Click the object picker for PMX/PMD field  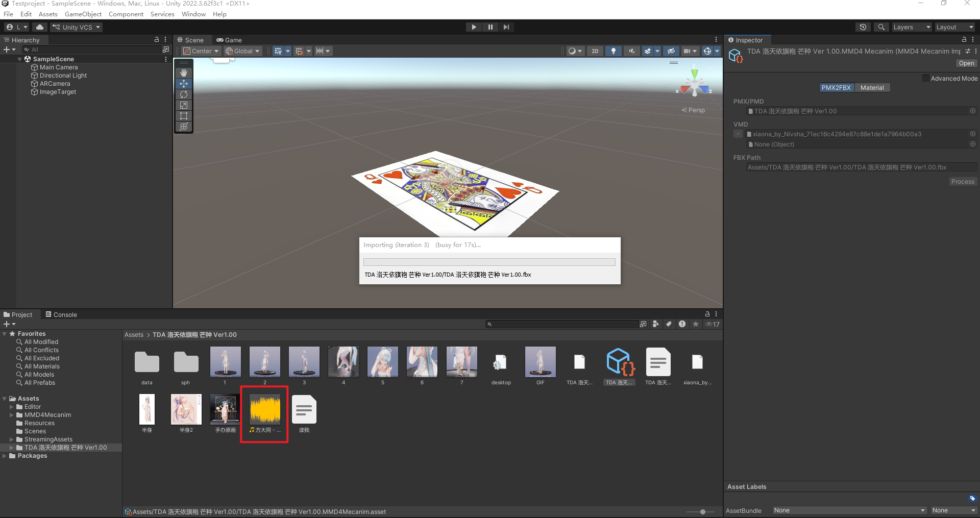pyautogui.click(x=973, y=111)
